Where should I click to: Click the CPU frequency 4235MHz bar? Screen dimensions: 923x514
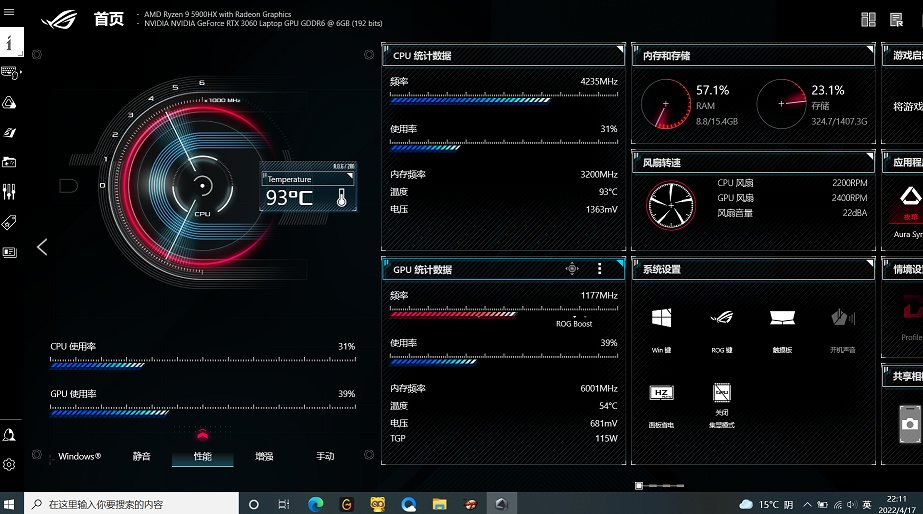(x=504, y=100)
